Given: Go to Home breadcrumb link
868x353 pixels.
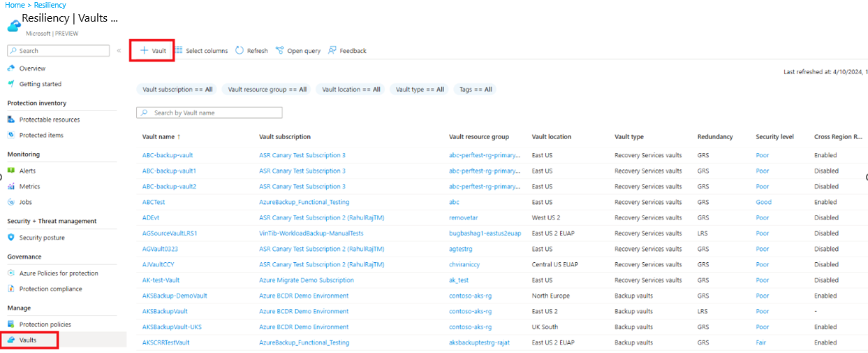Looking at the screenshot, I should (x=15, y=5).
